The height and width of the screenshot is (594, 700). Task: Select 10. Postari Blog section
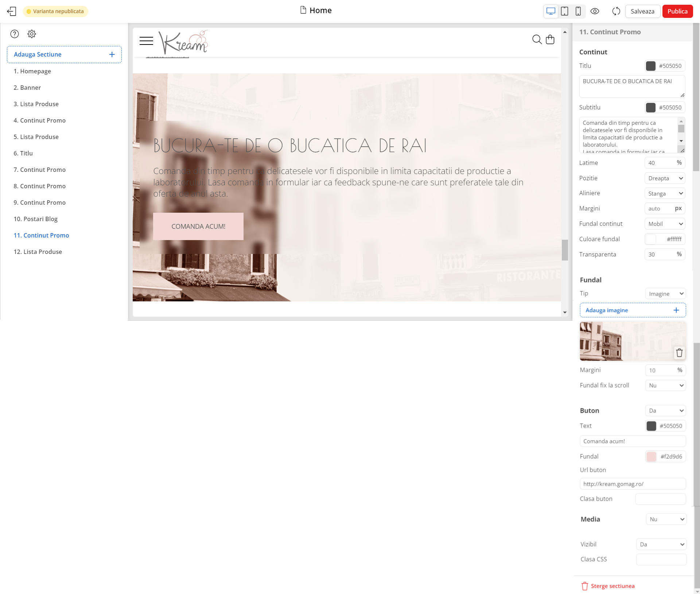click(x=36, y=219)
